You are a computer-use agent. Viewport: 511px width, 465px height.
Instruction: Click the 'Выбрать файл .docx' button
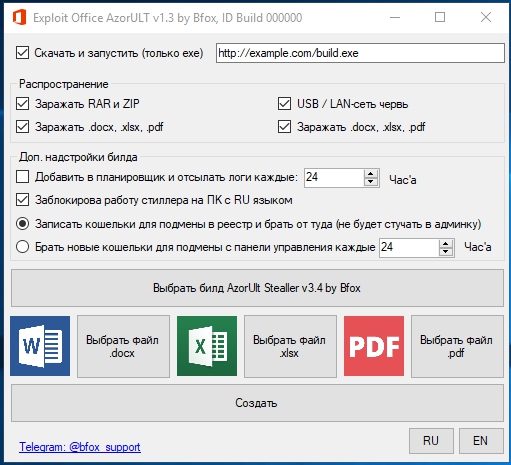click(123, 346)
